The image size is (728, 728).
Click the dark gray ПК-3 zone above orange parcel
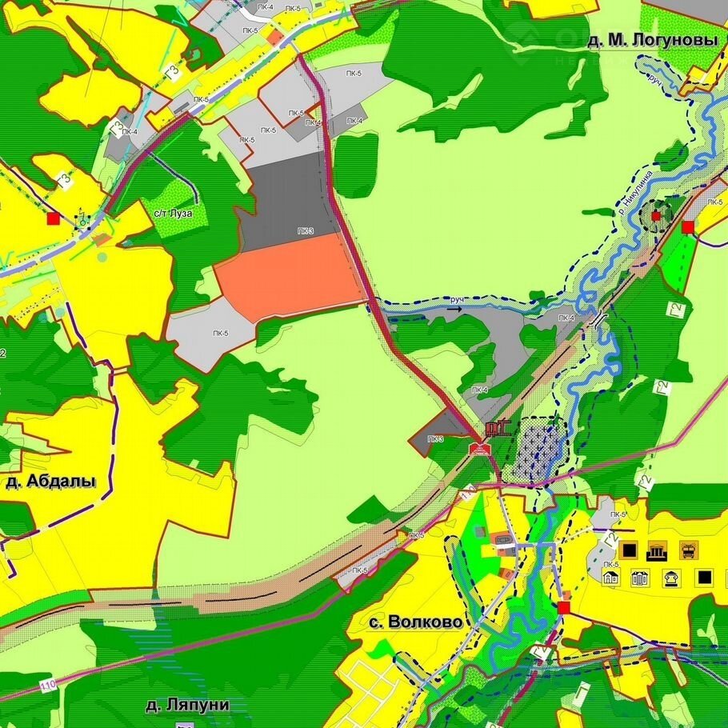(288, 200)
